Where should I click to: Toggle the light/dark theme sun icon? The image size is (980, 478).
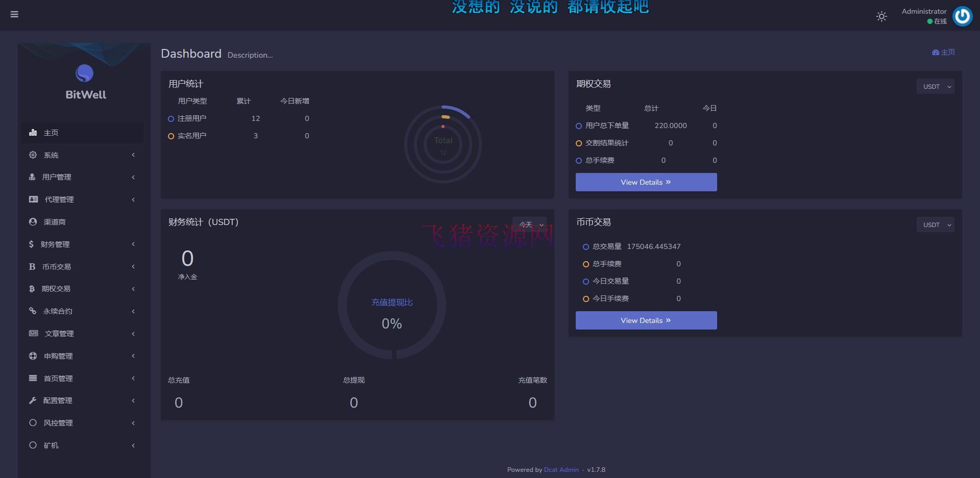pyautogui.click(x=881, y=16)
